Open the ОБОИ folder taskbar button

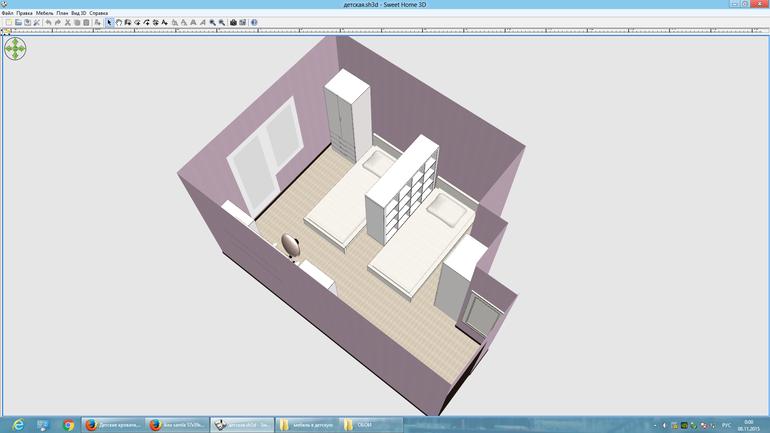point(371,425)
